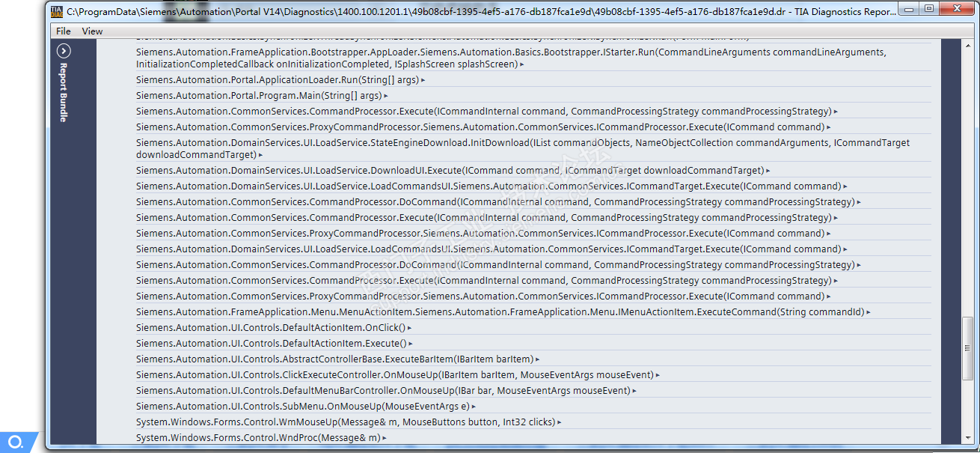The image size is (980, 453).
Task: Select System.Windows.Forms.Control.WmMouseUp line text
Action: point(346,422)
